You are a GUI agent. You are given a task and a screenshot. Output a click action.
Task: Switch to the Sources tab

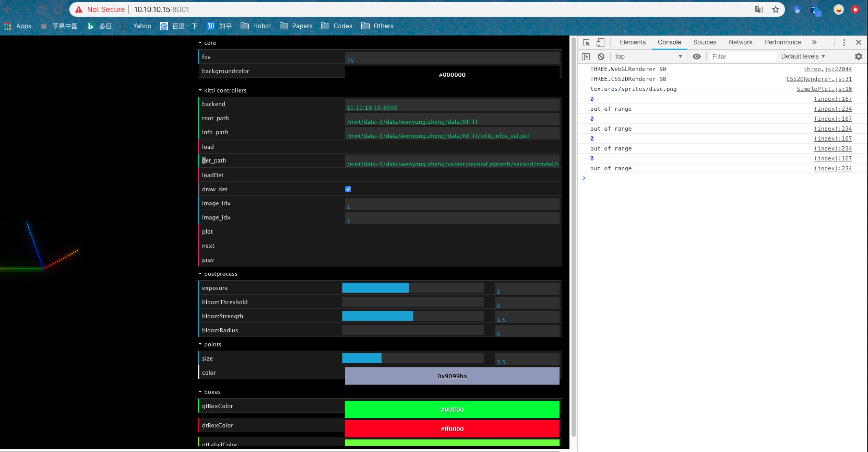click(704, 42)
